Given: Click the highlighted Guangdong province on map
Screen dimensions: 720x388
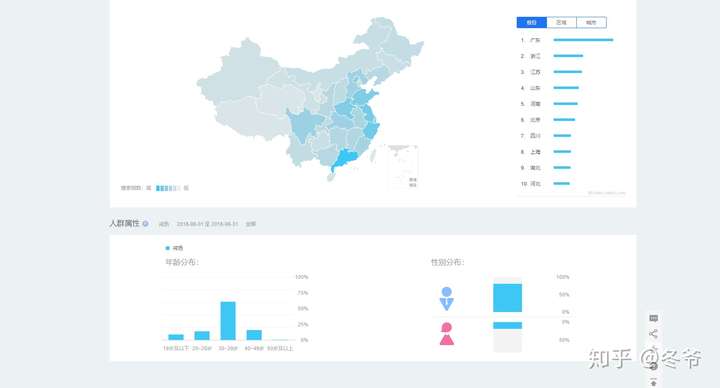Looking at the screenshot, I should coord(346,159).
